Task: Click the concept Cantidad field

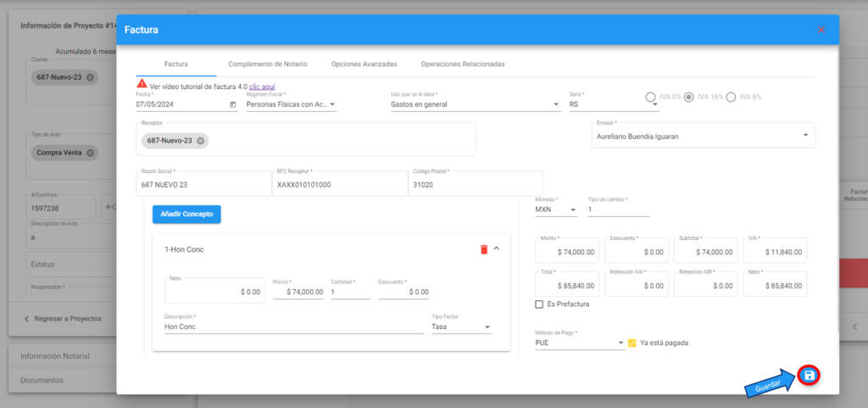Action: (350, 292)
